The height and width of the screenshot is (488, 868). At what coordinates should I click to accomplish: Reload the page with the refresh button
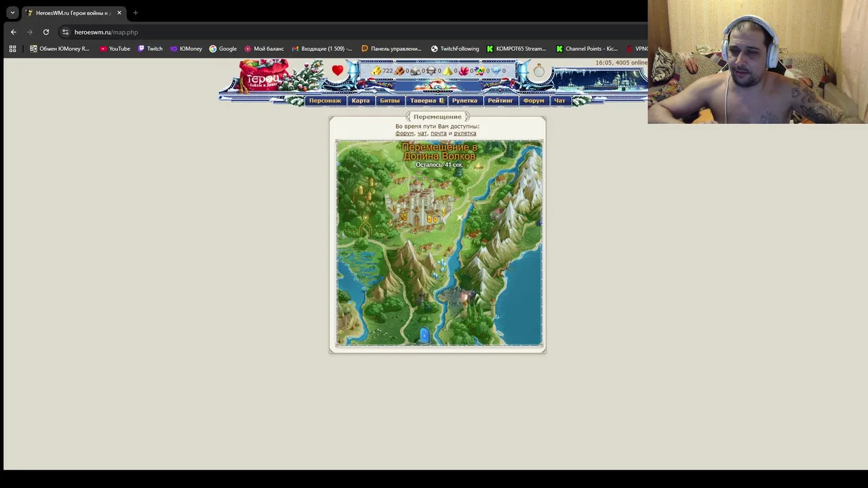coord(46,32)
